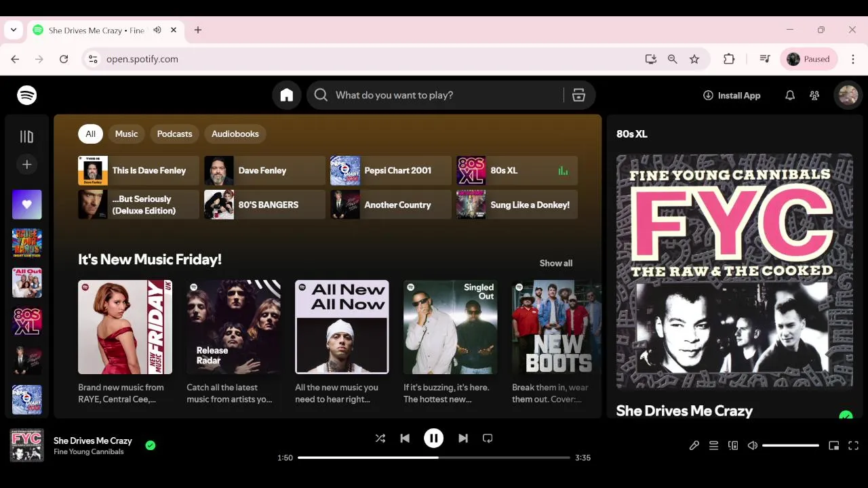Open the notifications bell
The image size is (868, 488).
790,96
